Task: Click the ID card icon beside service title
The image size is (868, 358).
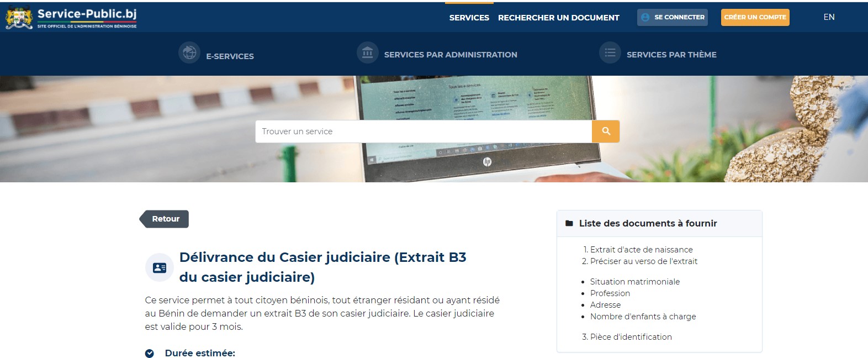Action: [160, 268]
